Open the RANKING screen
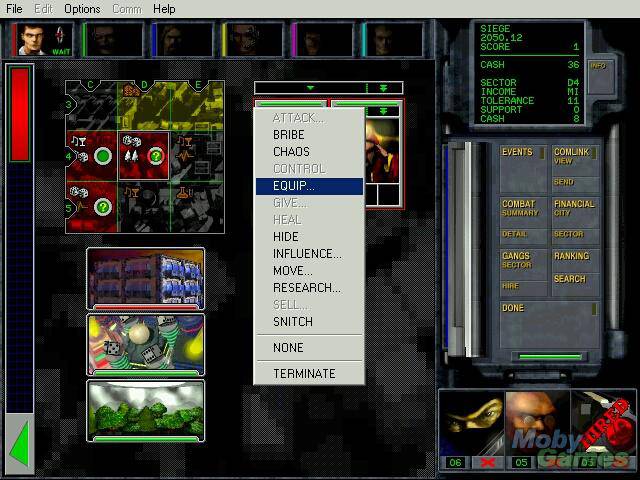The width and height of the screenshot is (640, 480). click(575, 260)
